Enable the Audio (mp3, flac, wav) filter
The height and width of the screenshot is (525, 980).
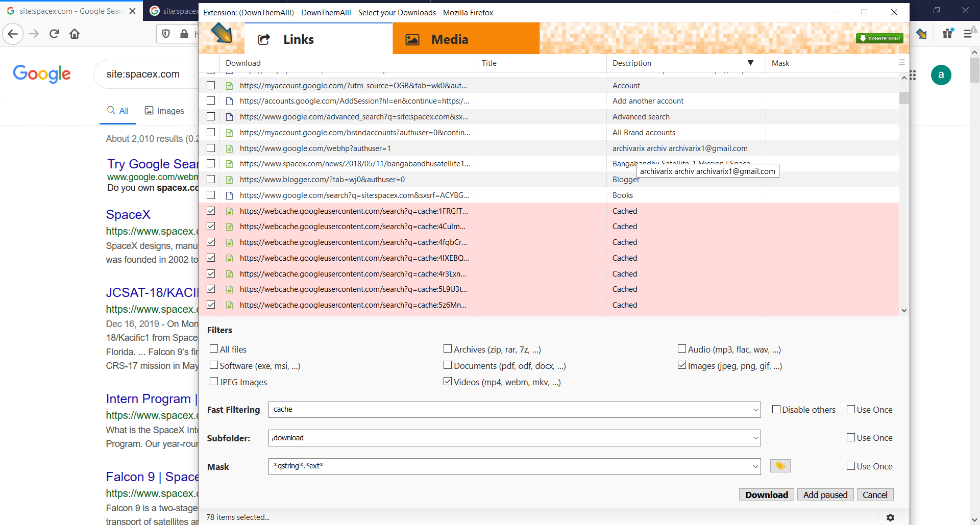(x=682, y=349)
